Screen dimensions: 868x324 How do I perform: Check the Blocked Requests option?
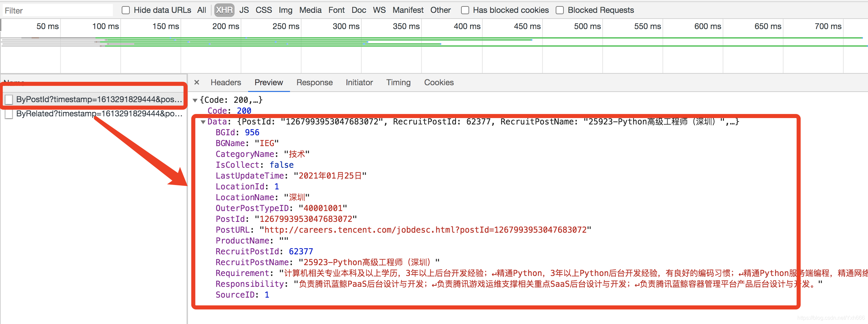pos(560,10)
